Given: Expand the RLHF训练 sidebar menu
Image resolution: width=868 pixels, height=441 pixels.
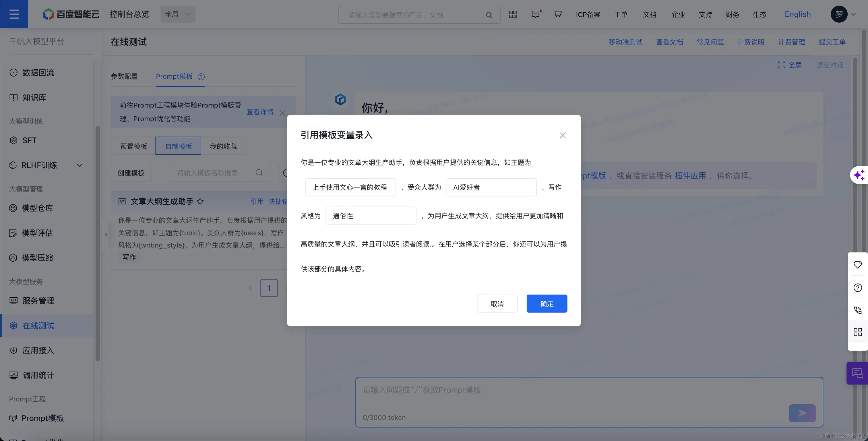Looking at the screenshot, I should (80, 165).
